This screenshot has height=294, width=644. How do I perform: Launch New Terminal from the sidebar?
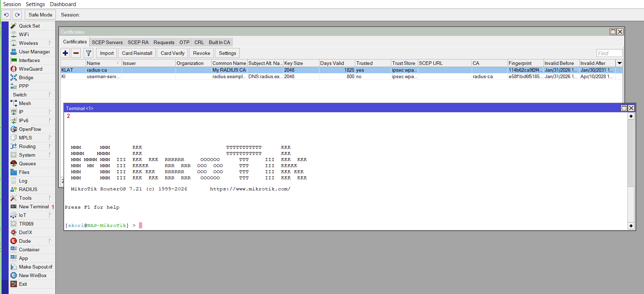pyautogui.click(x=34, y=207)
